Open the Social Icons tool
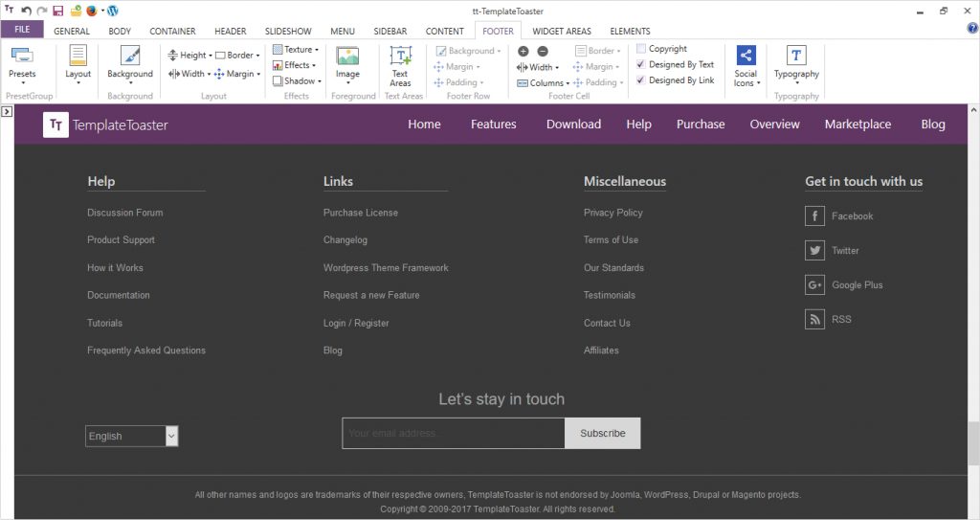The image size is (980, 520). point(746,65)
